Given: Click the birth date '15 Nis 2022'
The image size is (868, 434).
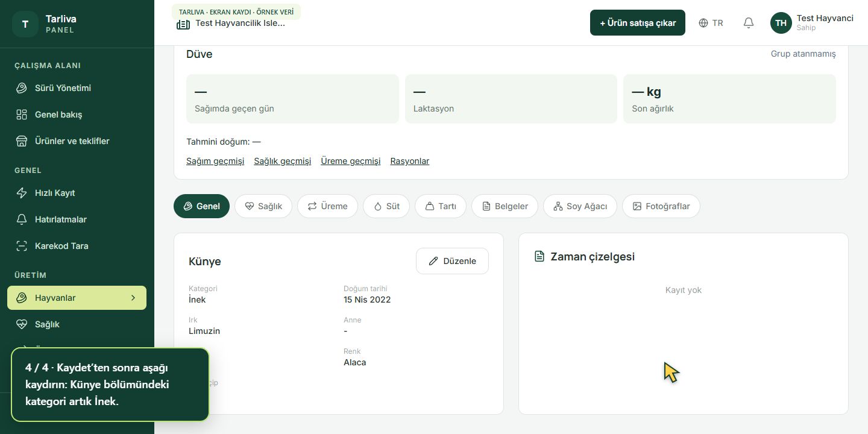Looking at the screenshot, I should pyautogui.click(x=367, y=300).
